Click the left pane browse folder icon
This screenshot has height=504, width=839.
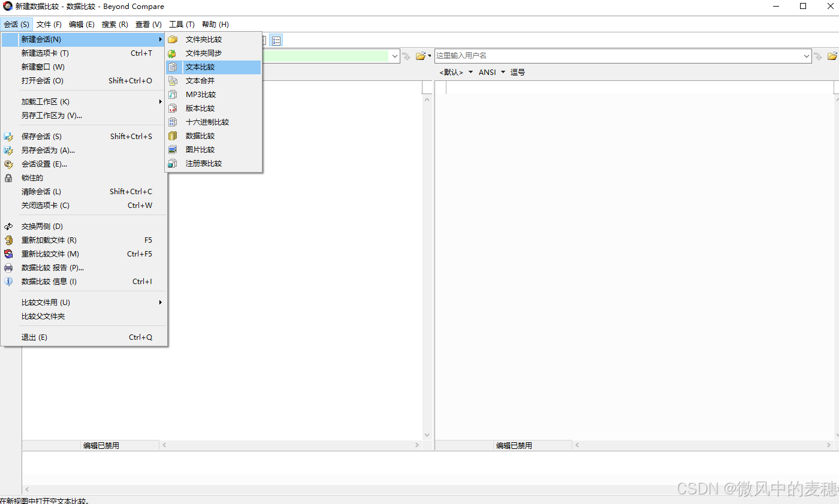tap(421, 56)
